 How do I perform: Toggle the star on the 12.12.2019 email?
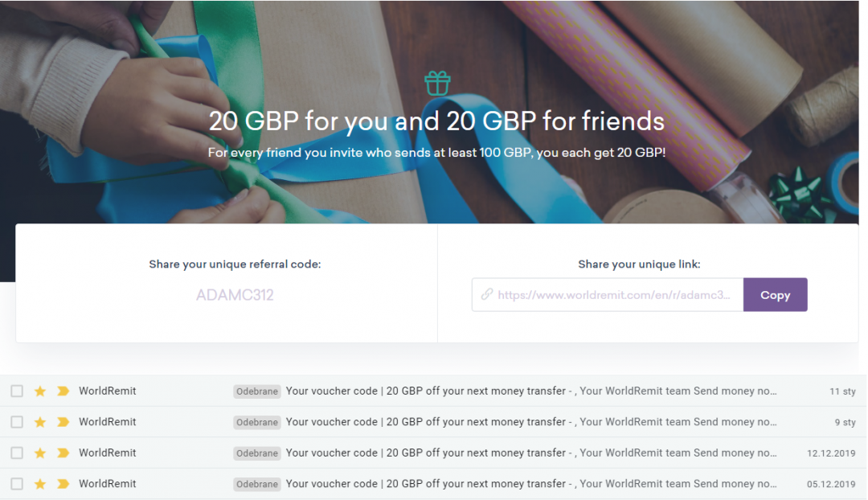40,453
